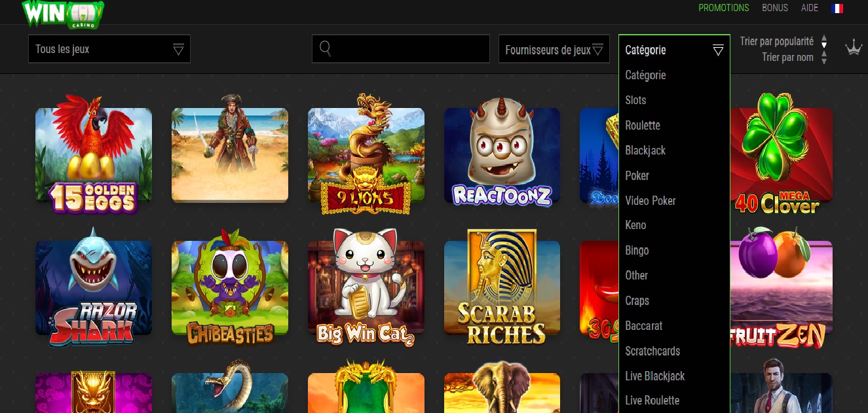Toggle sort by popularity arrows
868x413 pixels.
[x=824, y=42]
